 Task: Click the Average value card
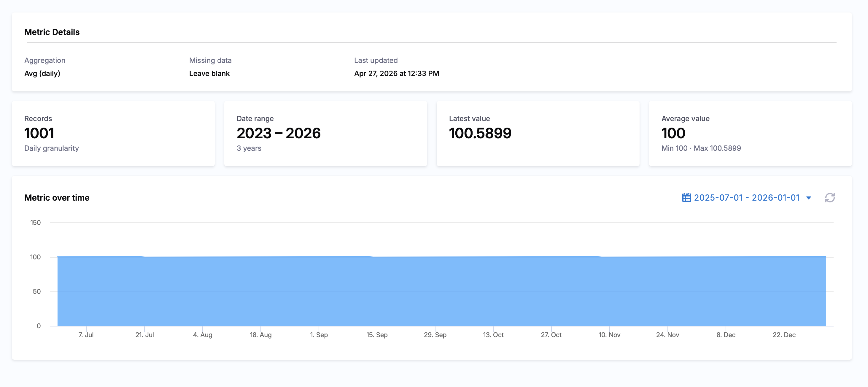pyautogui.click(x=750, y=134)
